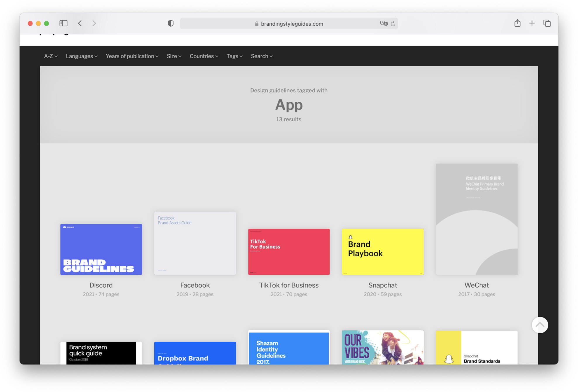Open the Shazam Identity Guidelines thumbnail
Viewport: 578px width, 392px height.
tap(289, 347)
